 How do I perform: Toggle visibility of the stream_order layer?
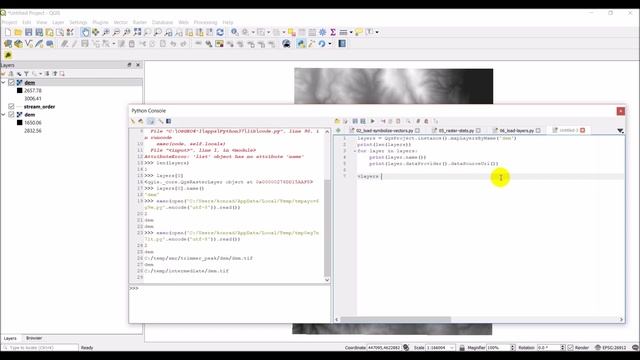tap(11, 107)
